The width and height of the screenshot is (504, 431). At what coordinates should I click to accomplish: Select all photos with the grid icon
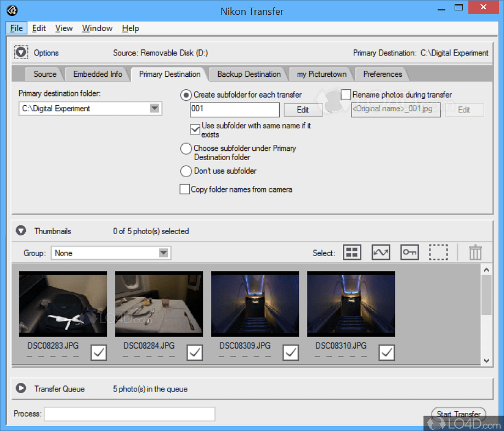tap(352, 252)
